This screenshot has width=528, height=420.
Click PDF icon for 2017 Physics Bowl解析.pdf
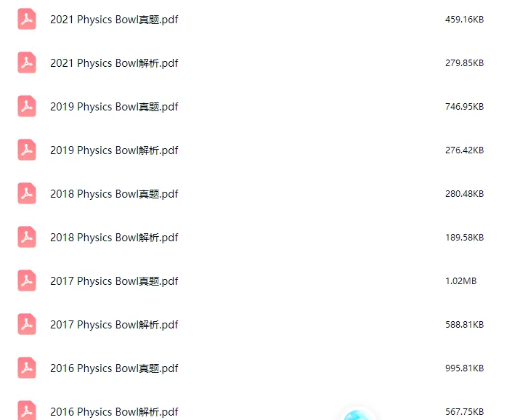pyautogui.click(x=27, y=324)
